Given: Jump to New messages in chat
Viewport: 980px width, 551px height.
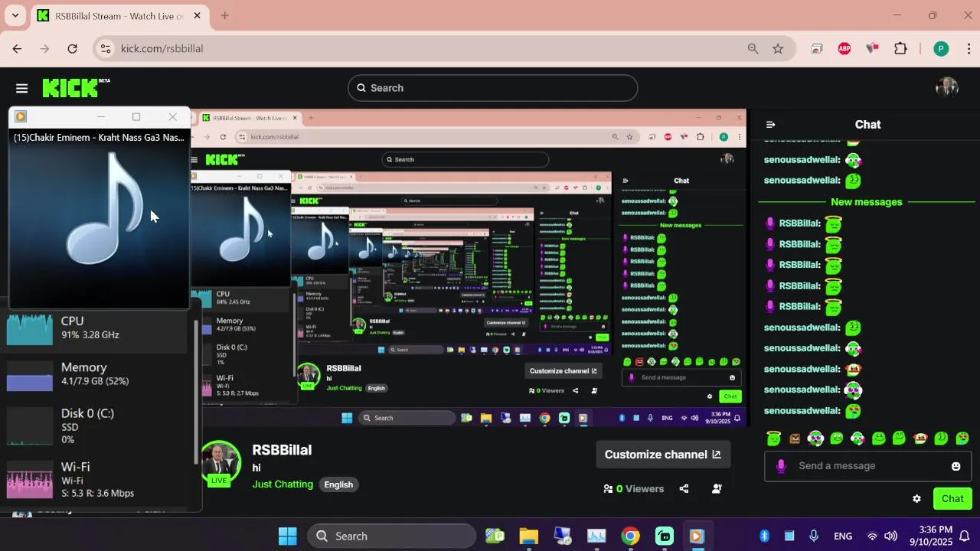Looking at the screenshot, I should coord(867,202).
